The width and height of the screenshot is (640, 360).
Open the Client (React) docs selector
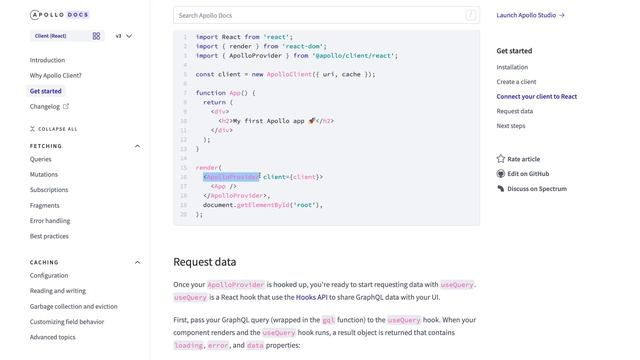(67, 36)
